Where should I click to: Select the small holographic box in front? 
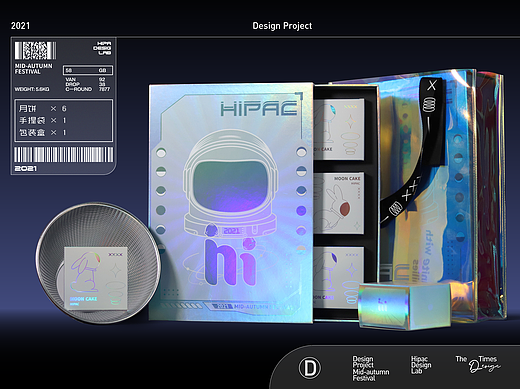pyautogui.click(x=405, y=305)
